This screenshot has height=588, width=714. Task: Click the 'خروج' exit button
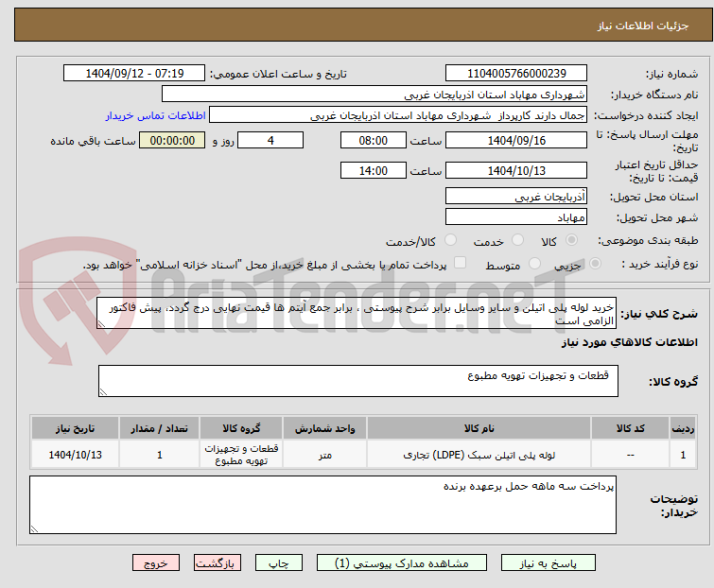click(156, 563)
